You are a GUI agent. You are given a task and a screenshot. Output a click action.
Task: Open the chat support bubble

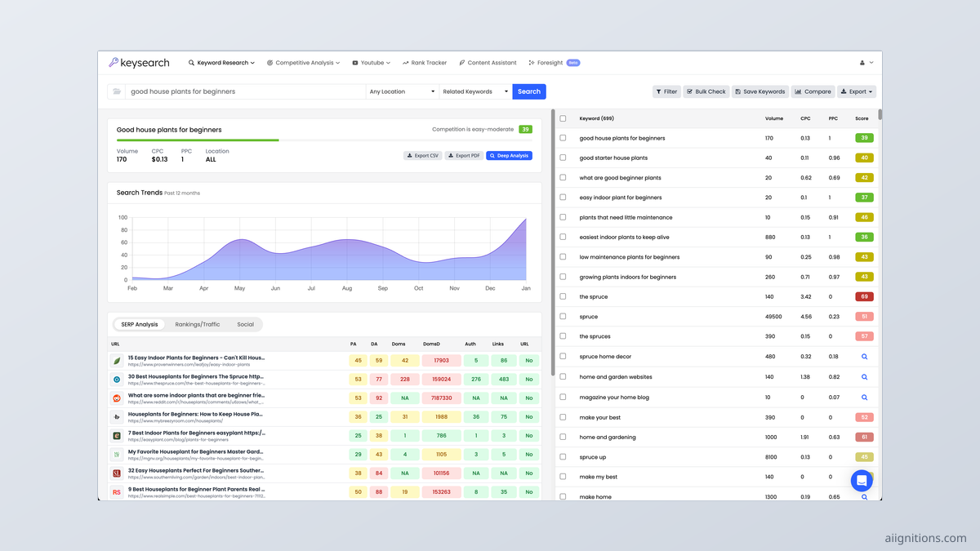pyautogui.click(x=862, y=481)
